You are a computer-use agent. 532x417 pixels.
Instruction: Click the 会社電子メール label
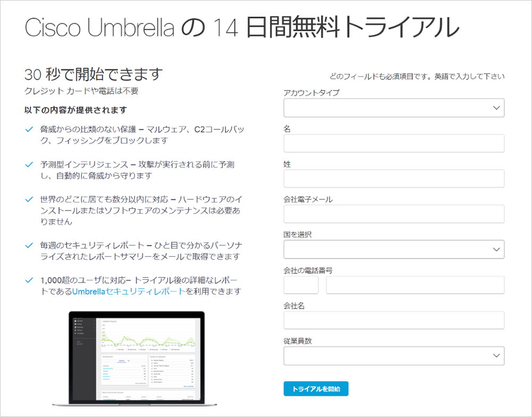pos(308,199)
